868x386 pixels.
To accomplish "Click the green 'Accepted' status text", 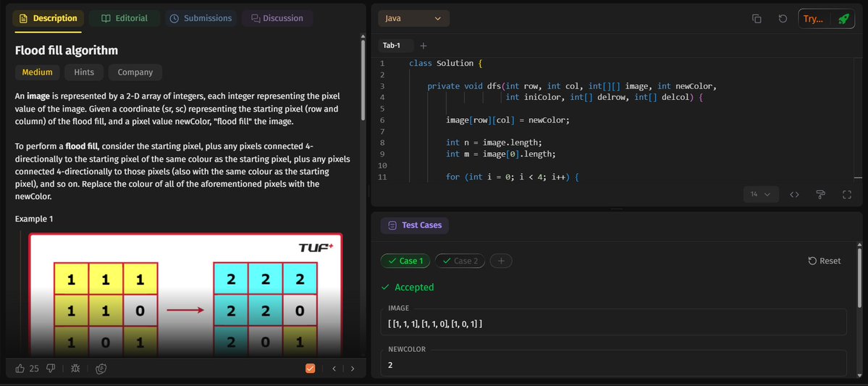I will [x=414, y=288].
